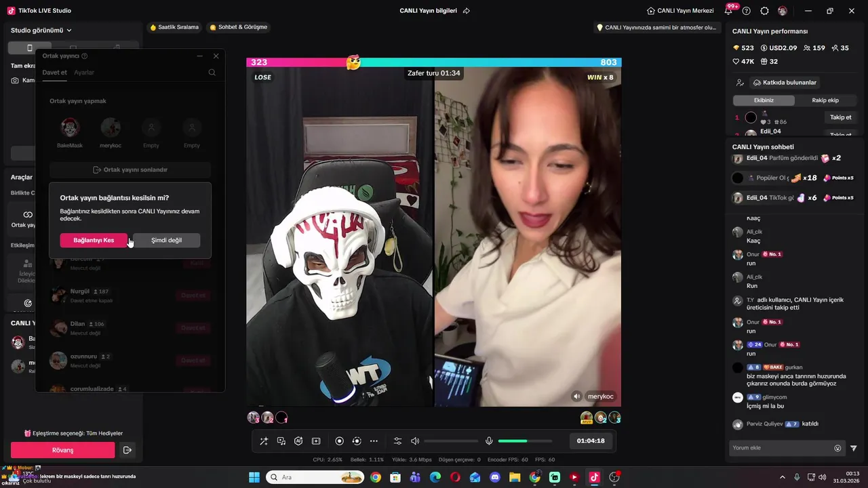This screenshot has height=488, width=868.
Task: Click the help icon next to Ortak yayıncı
Action: pos(85,56)
